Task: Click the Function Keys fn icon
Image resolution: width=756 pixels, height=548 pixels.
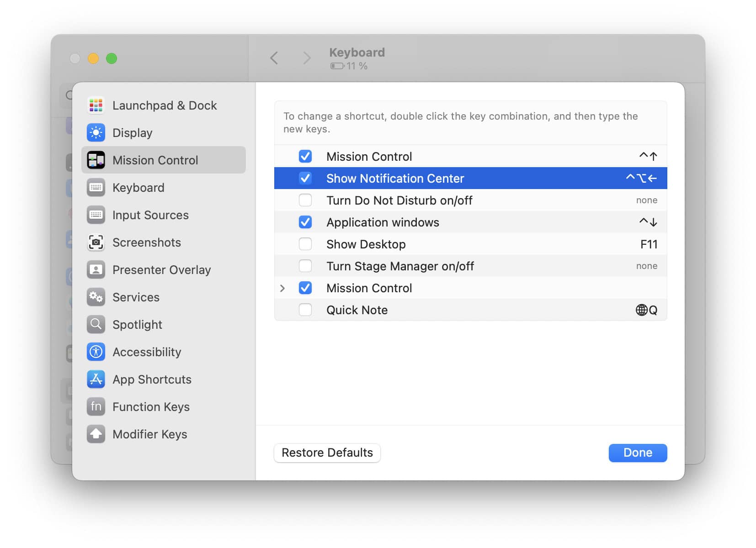Action: click(96, 407)
